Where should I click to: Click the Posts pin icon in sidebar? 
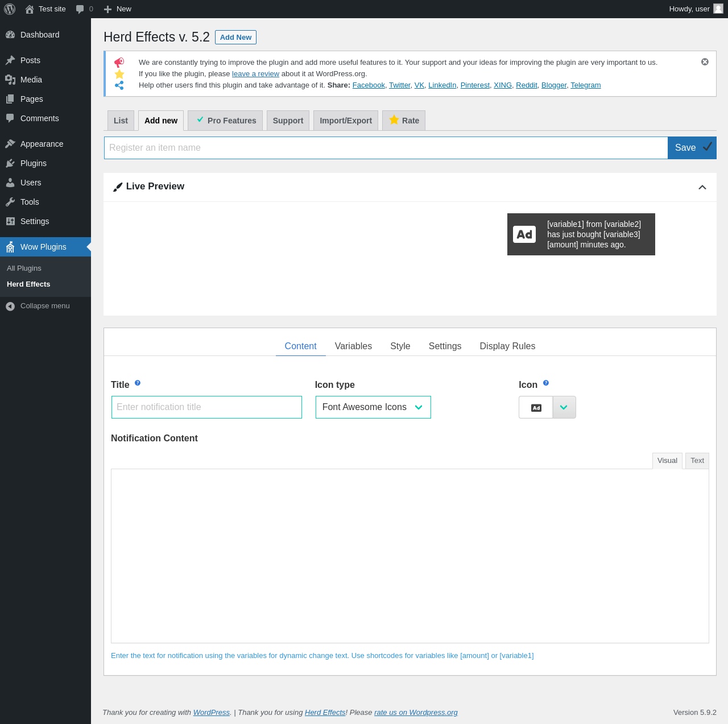pyautogui.click(x=10, y=60)
